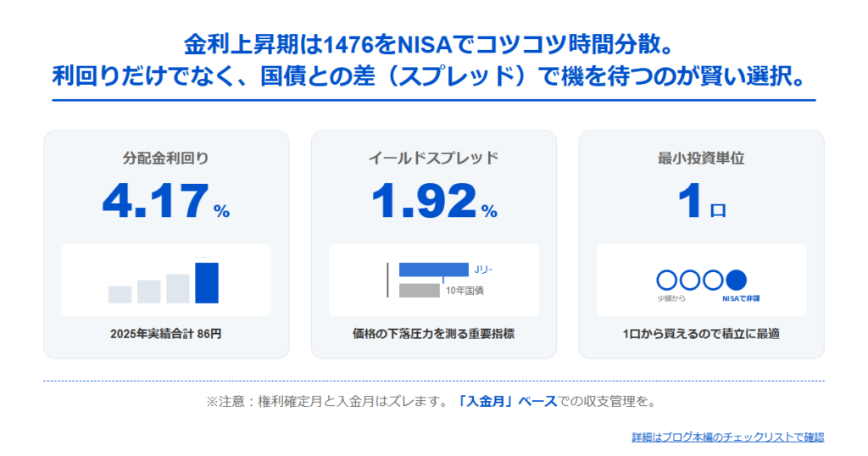This screenshot has height=456, width=868.
Task: Click the first empty circle above 少額から
Action: pos(668,280)
